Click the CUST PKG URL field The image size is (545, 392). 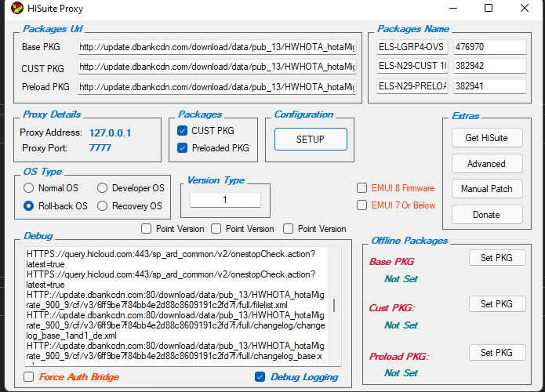tap(217, 67)
